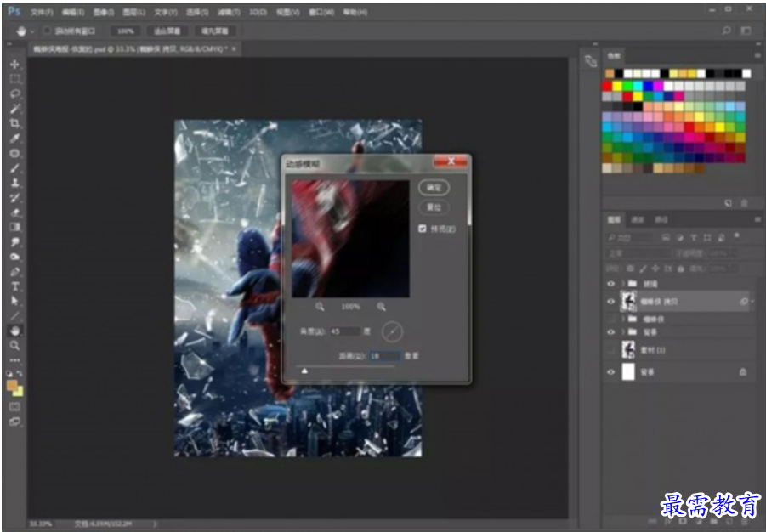The width and height of the screenshot is (766, 532).
Task: Select the History Brush tool
Action: click(14, 198)
